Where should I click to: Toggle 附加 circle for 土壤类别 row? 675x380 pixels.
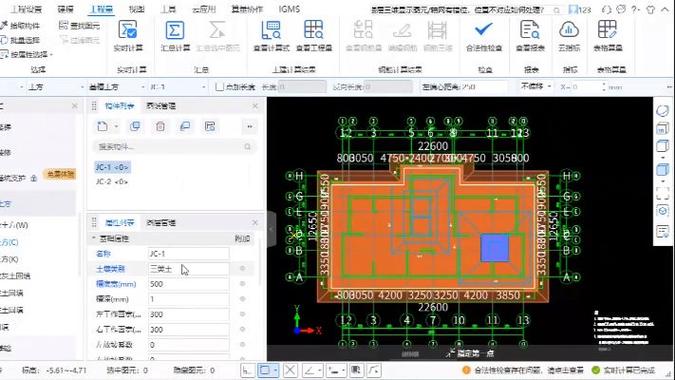pos(242,269)
